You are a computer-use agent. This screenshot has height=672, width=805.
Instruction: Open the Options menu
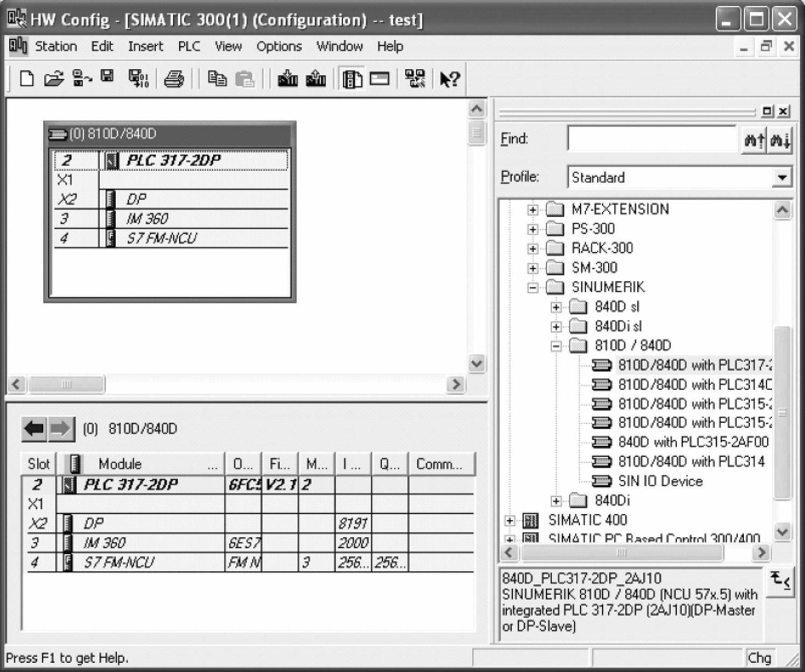[279, 46]
